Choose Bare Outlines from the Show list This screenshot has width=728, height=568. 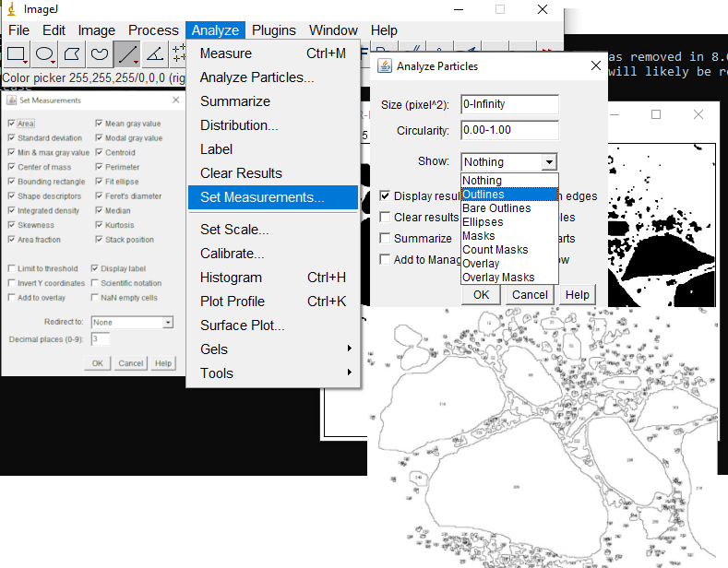pyautogui.click(x=496, y=208)
